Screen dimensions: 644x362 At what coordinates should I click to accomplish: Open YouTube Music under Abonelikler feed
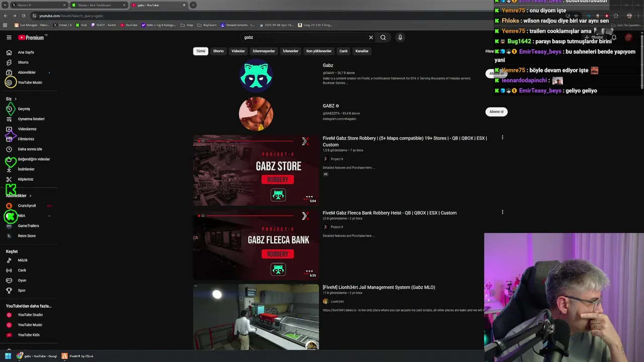click(30, 82)
